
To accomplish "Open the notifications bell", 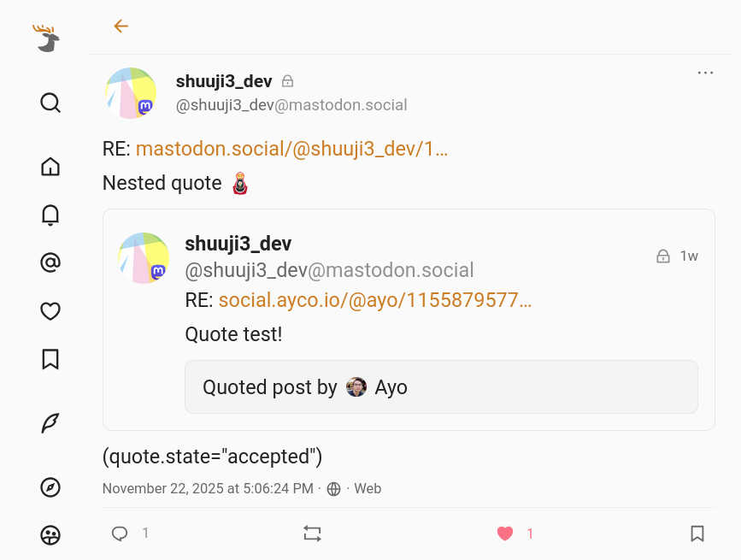I will (x=50, y=215).
